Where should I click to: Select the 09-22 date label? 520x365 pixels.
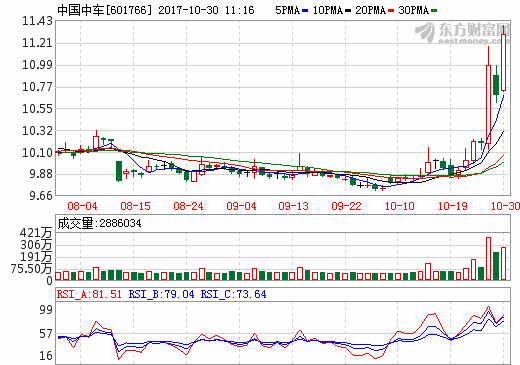pyautogui.click(x=346, y=206)
